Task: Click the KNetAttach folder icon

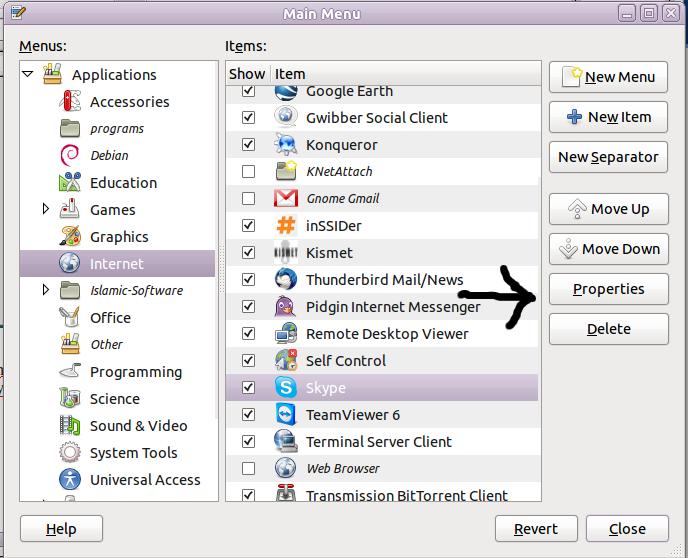Action: click(286, 171)
